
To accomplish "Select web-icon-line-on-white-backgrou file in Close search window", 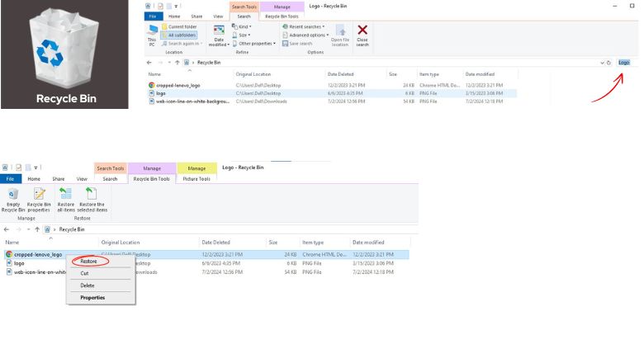I will click(x=192, y=101).
